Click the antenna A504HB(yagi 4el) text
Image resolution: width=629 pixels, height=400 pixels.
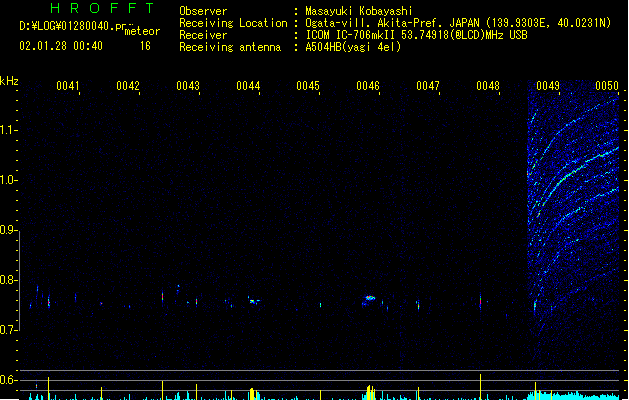pos(353,47)
